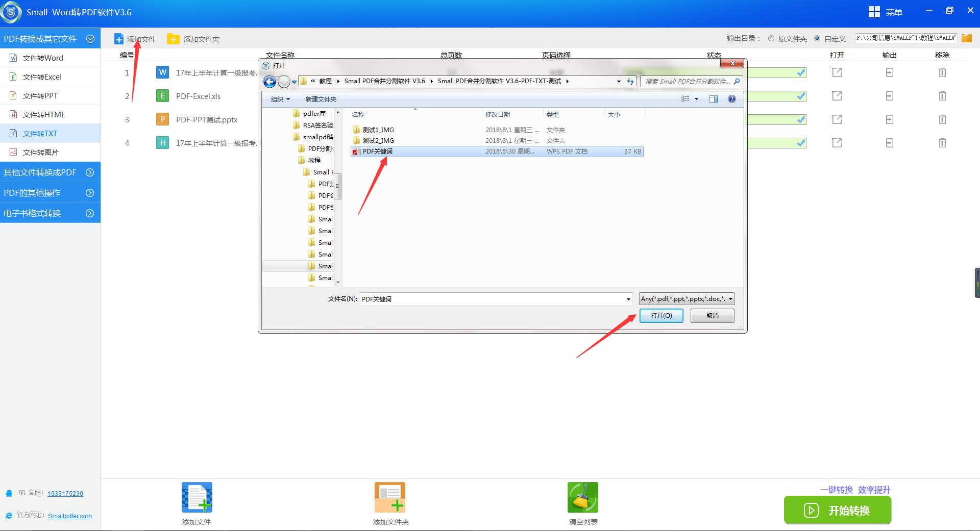This screenshot has width=980, height=531.
Task: Click the output icon for row 3
Action: pos(890,119)
